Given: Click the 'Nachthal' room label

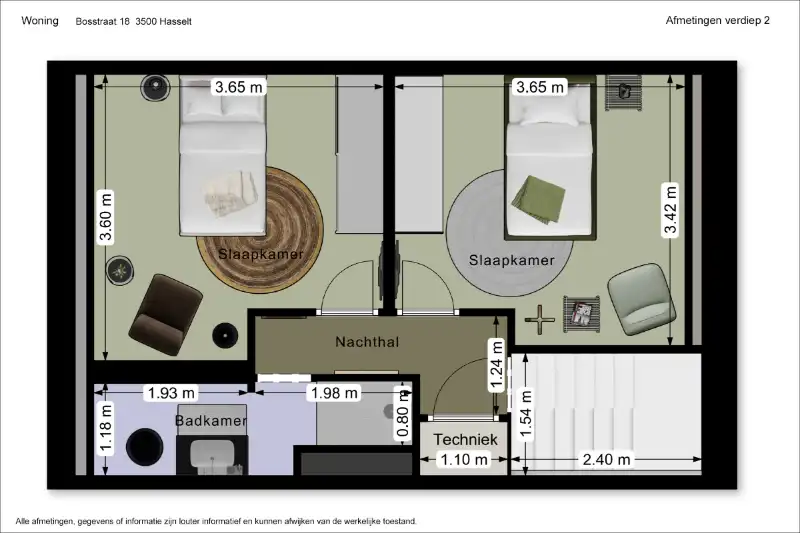Looking at the screenshot, I should [x=367, y=342].
